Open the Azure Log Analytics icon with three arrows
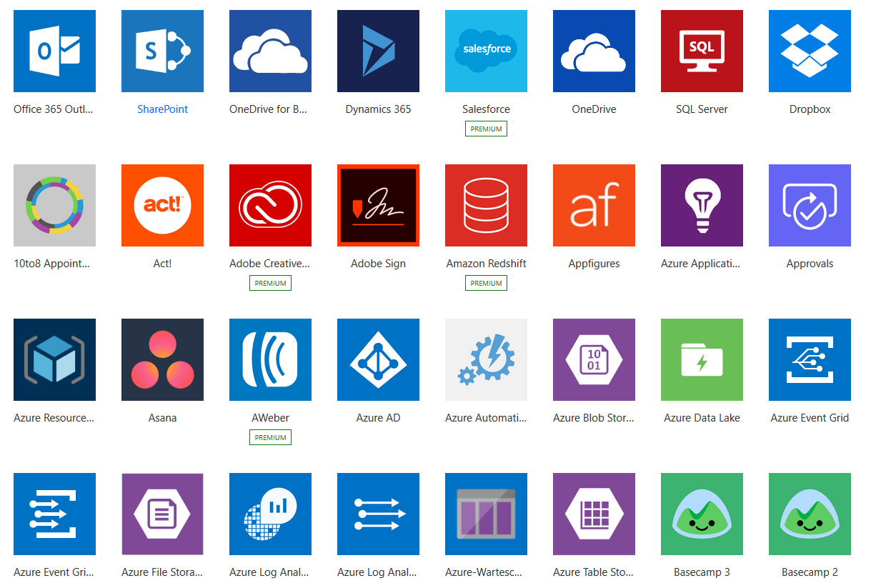871x588 pixels. [378, 514]
